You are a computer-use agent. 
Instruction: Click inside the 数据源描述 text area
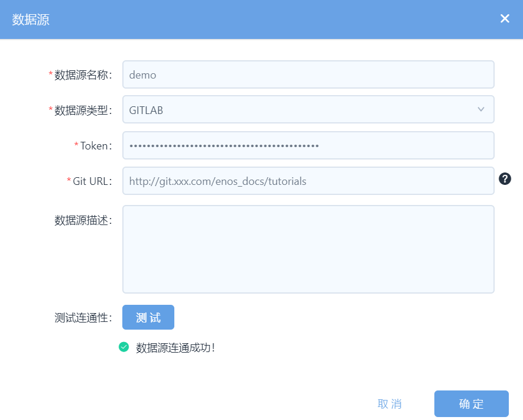pyautogui.click(x=308, y=249)
